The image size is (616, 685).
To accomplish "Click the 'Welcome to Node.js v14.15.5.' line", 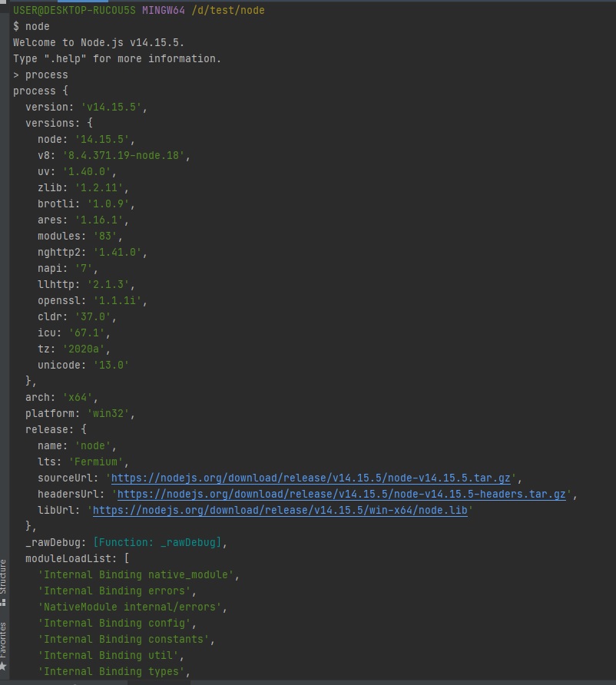I will point(99,42).
